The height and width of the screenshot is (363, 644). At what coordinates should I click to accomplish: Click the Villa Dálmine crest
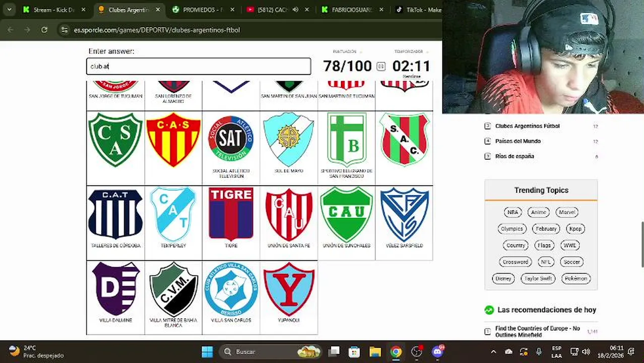[x=115, y=289]
